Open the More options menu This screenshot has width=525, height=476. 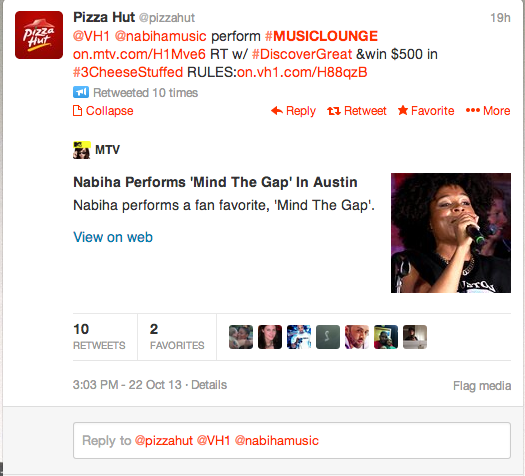point(488,111)
